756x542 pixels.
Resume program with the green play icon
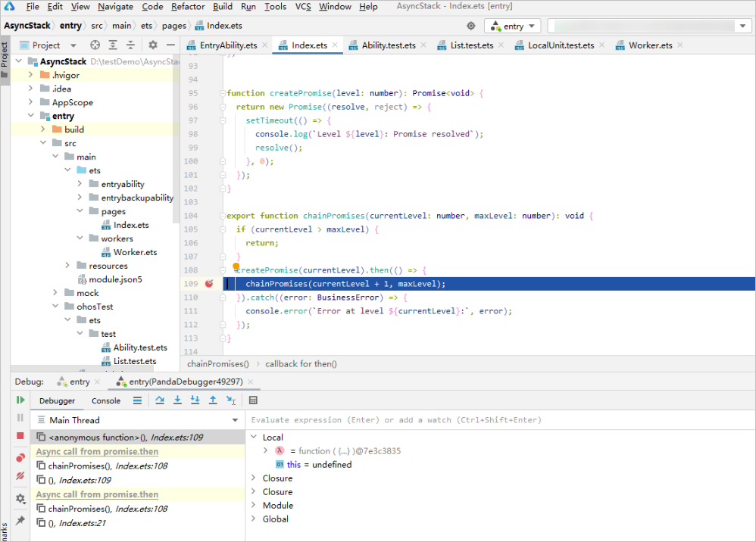20,400
